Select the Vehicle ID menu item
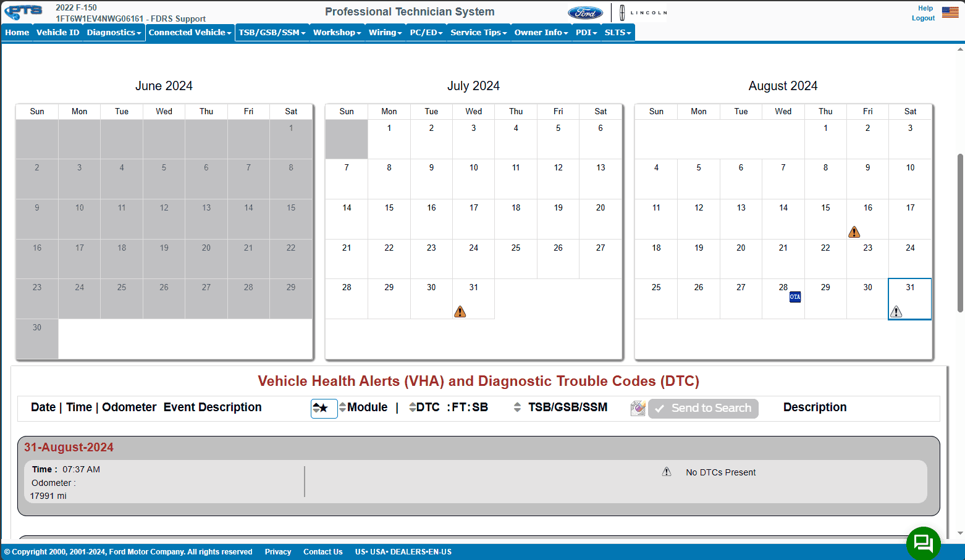The image size is (965, 560). (57, 33)
